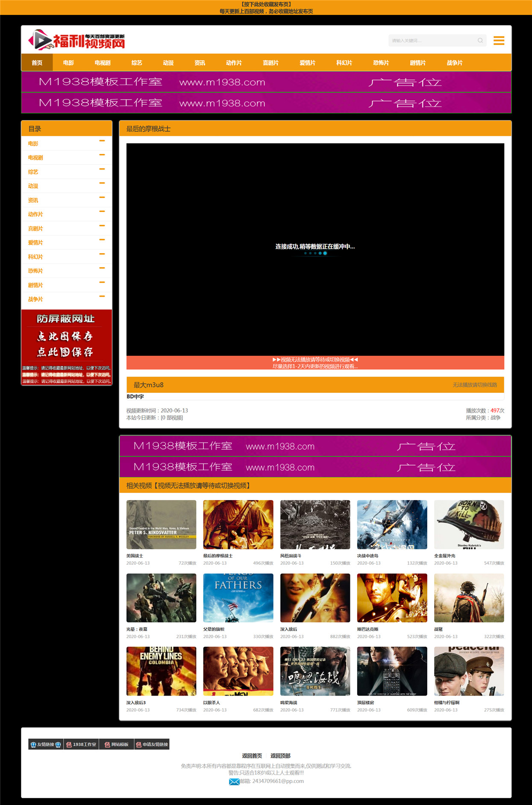Viewport: 532px width, 805px height.
Task: Click the 返回顶部 link
Action: click(280, 756)
